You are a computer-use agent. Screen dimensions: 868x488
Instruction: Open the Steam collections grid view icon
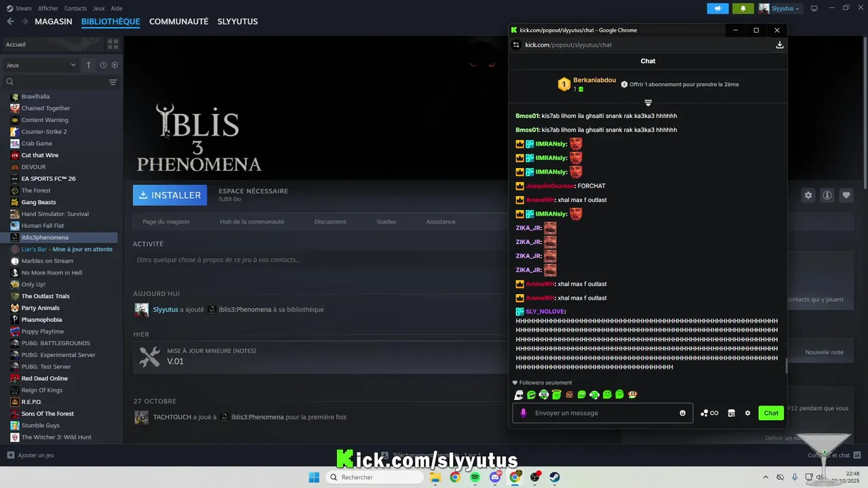113,44
